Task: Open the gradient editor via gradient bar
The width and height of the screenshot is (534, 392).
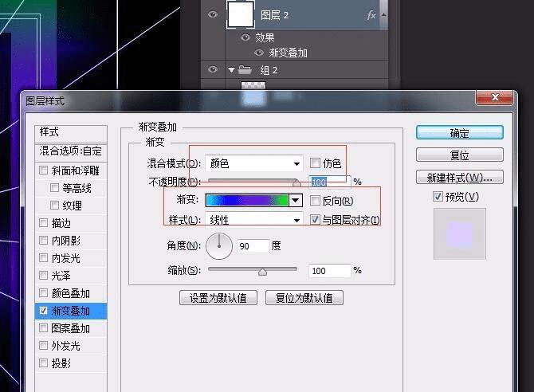Action: [247, 201]
